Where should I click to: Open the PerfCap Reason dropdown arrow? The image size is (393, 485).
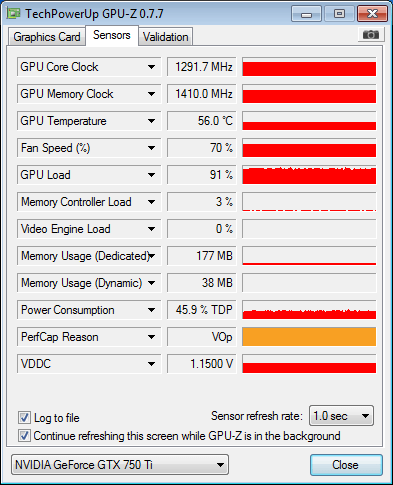151,337
